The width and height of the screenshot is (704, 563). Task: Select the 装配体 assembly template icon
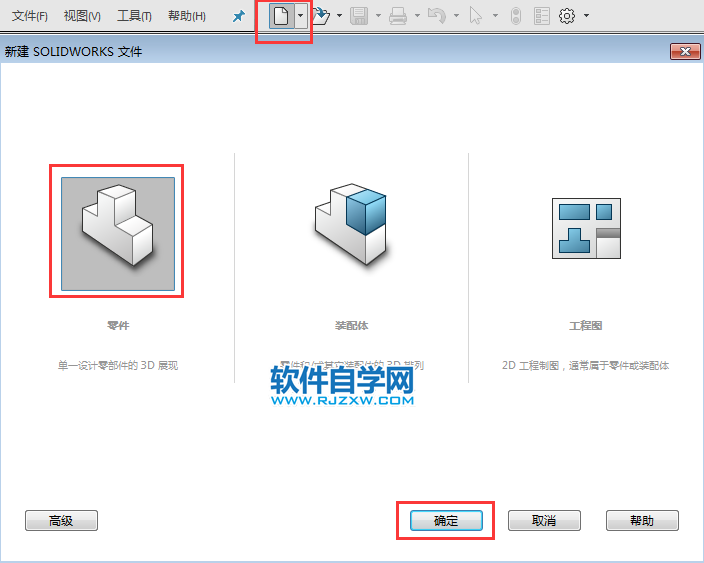tap(351, 224)
